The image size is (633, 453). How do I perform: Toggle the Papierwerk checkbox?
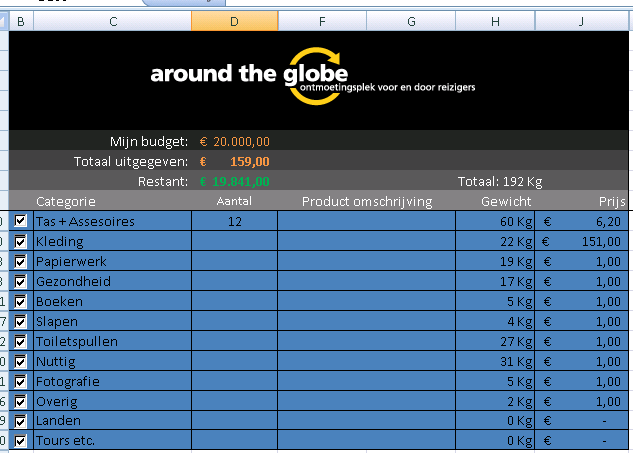20,262
